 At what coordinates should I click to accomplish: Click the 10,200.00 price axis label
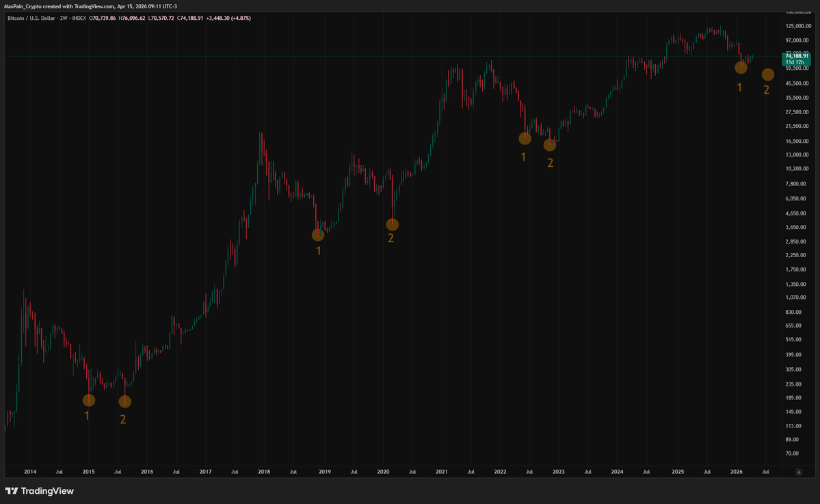point(797,169)
